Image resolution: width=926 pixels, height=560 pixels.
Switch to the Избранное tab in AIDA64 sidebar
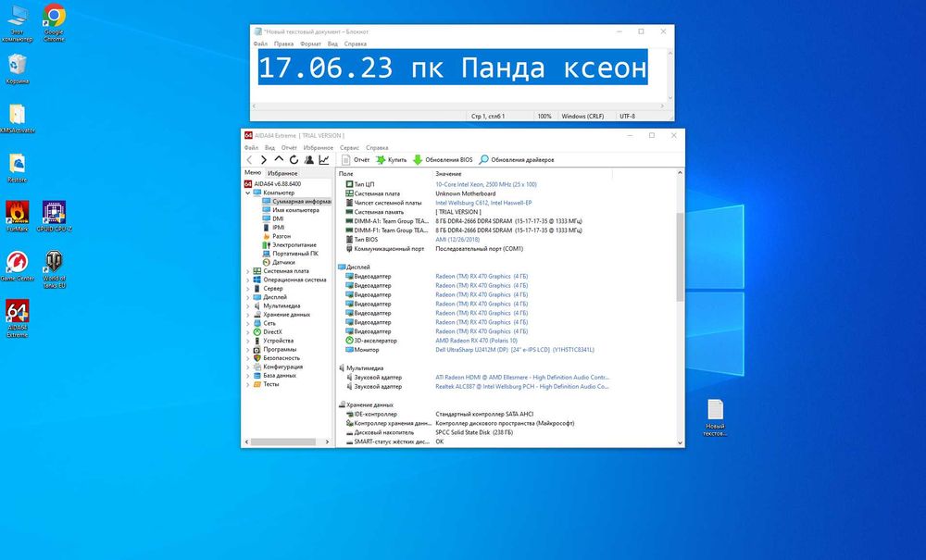click(282, 173)
